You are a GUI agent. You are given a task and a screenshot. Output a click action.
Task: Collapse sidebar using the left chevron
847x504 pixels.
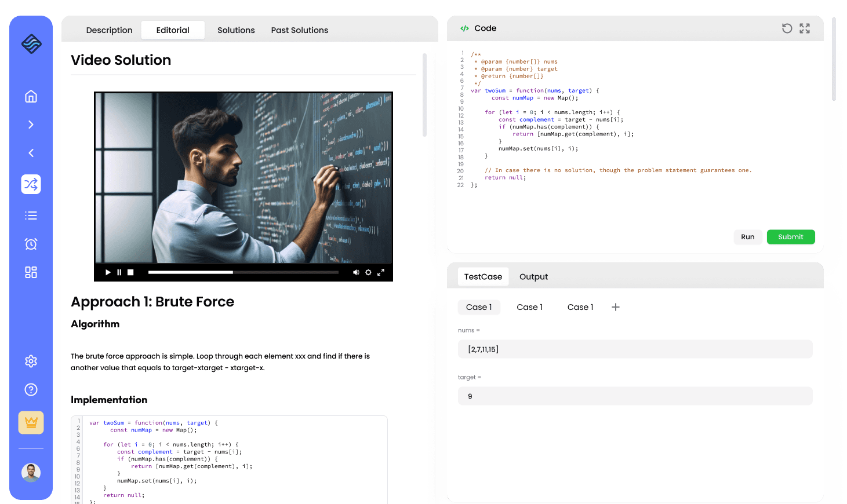coord(31,153)
